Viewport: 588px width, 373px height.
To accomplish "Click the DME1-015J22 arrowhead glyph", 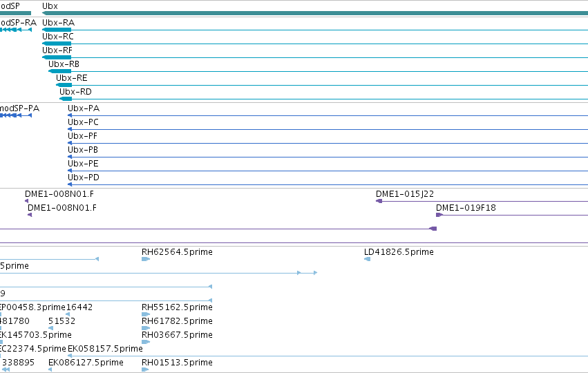I will click(x=379, y=201).
